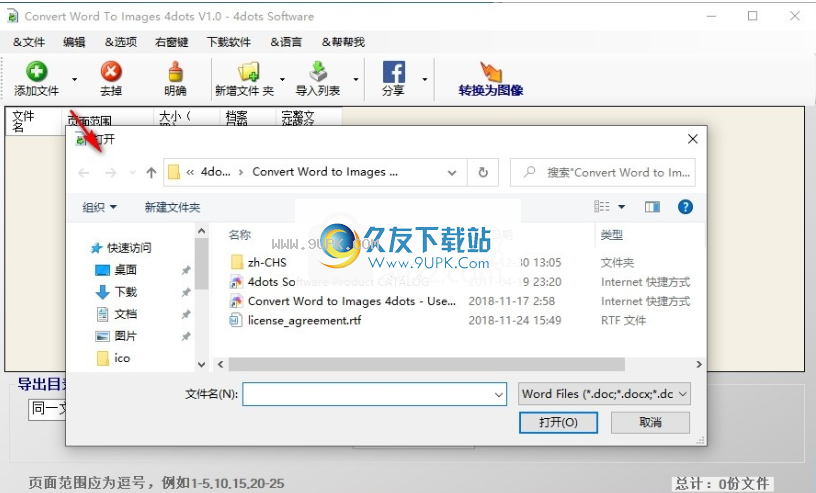Click the green Add File icon
816x493 pixels.
tap(36, 72)
